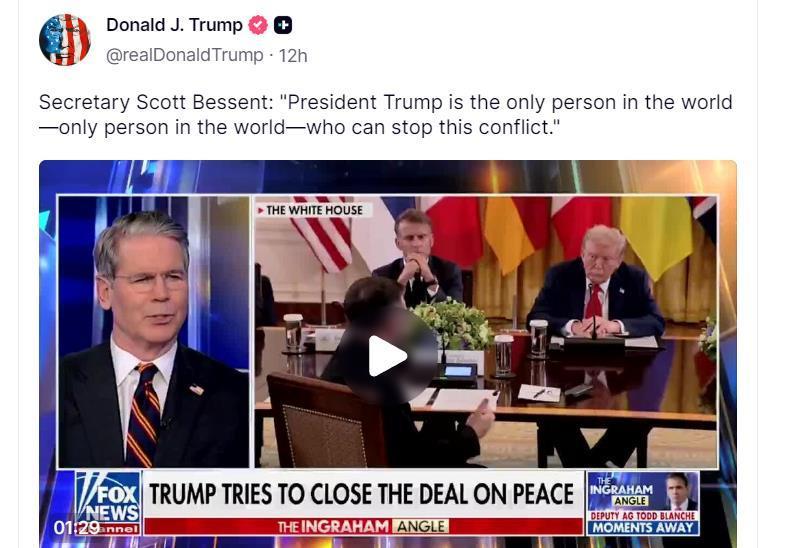Click the red "The Ingraham Angle" strip
788x548 pixels.
coord(363,526)
